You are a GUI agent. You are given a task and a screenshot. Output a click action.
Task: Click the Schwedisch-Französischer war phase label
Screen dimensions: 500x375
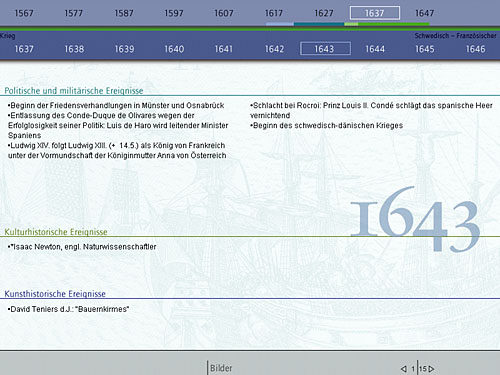[x=455, y=36]
